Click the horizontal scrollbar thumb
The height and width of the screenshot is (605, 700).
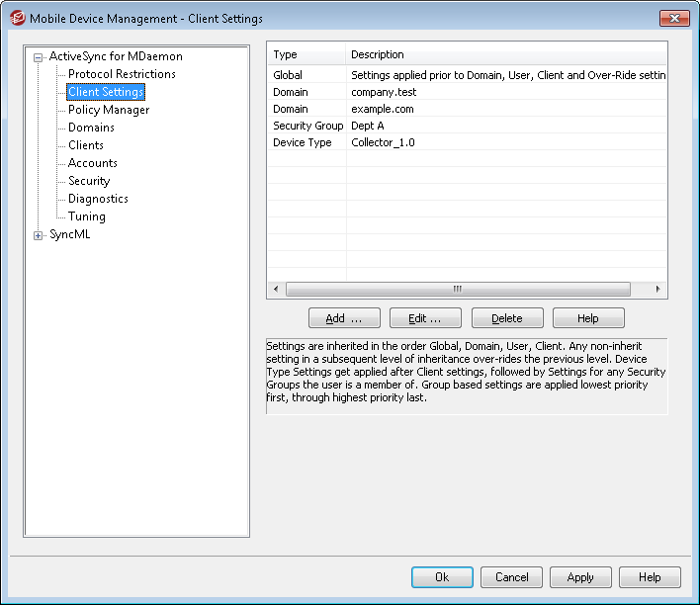(x=458, y=290)
